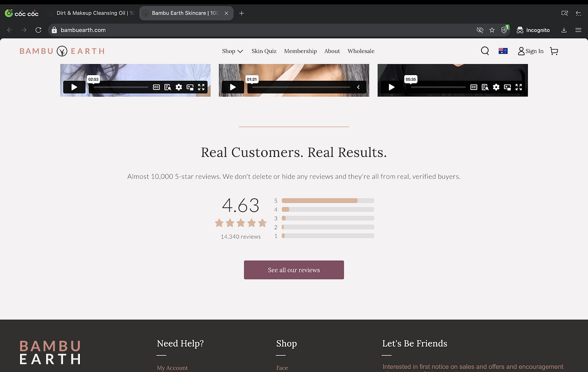Open the Membership page
588x372 pixels.
pyautogui.click(x=300, y=51)
